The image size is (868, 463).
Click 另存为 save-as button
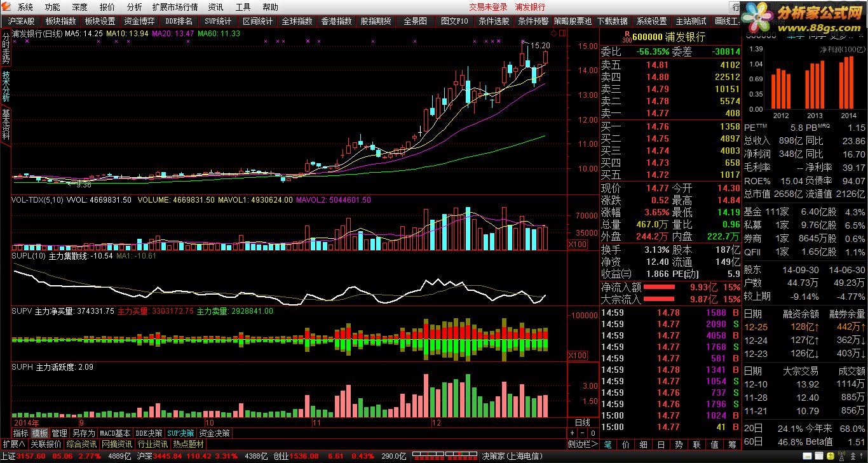(83, 433)
